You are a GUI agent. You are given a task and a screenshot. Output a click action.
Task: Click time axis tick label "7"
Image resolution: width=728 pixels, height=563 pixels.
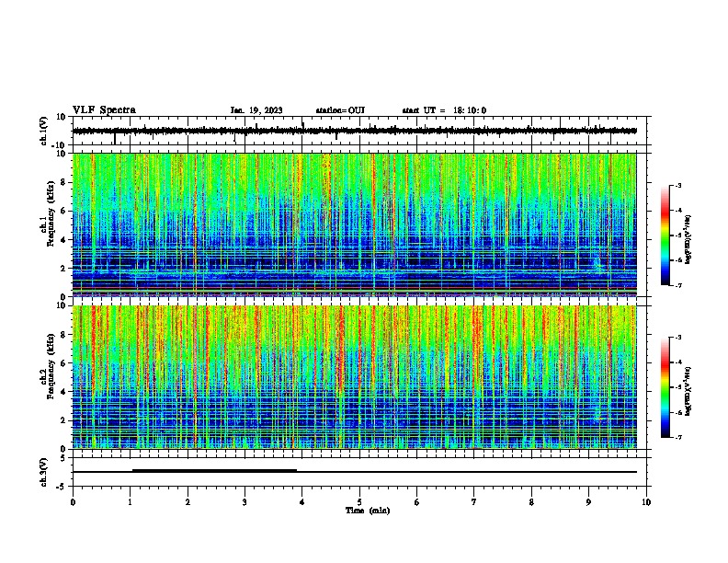(x=474, y=502)
